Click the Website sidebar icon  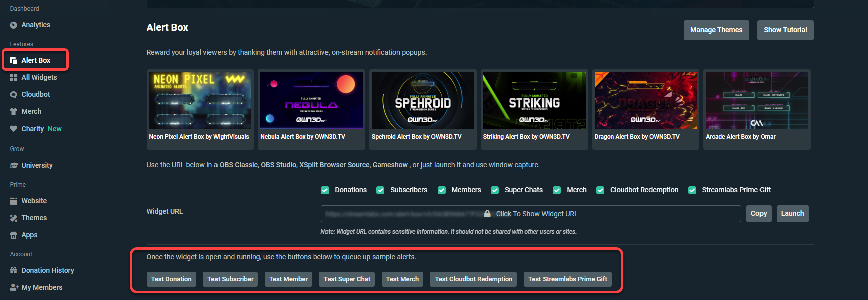click(14, 201)
